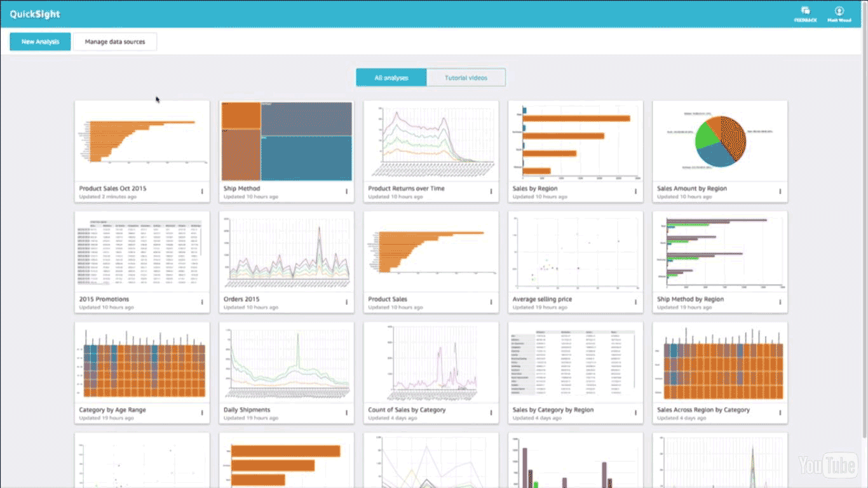Open options menu for Product Sales card
Image resolution: width=868 pixels, height=488 pixels.
click(x=491, y=302)
